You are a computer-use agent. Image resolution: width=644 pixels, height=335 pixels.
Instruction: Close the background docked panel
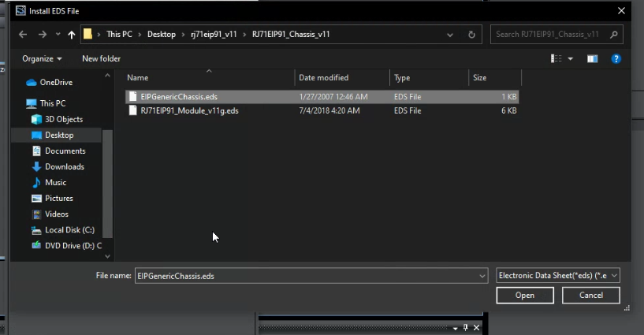[476, 328]
